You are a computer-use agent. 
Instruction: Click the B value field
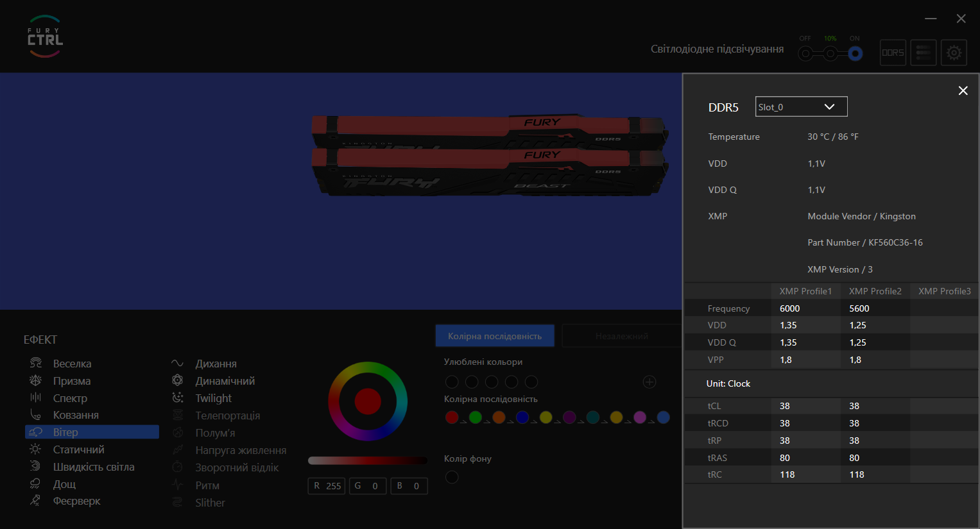[409, 486]
